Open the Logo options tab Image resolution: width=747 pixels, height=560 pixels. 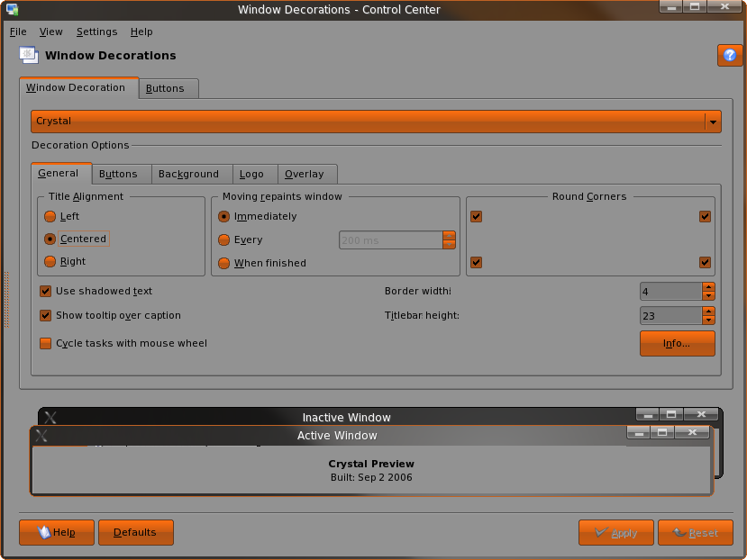(x=255, y=175)
